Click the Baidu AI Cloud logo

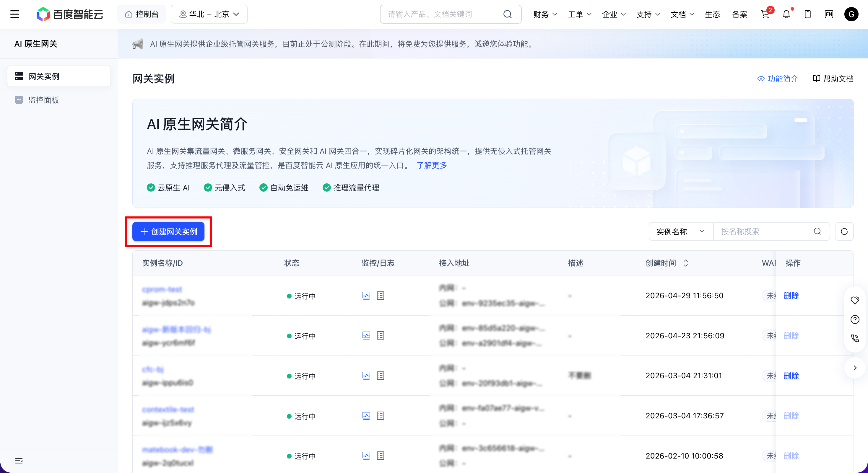click(x=70, y=14)
